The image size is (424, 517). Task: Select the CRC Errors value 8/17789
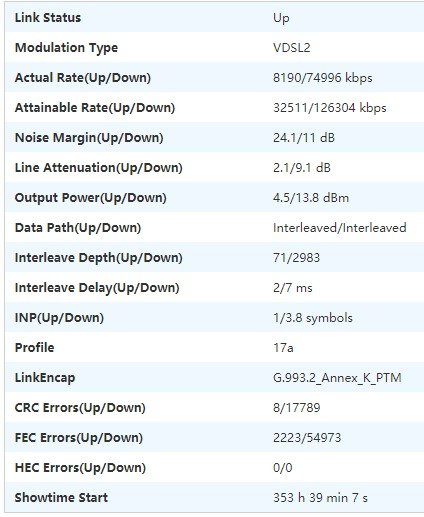(297, 408)
